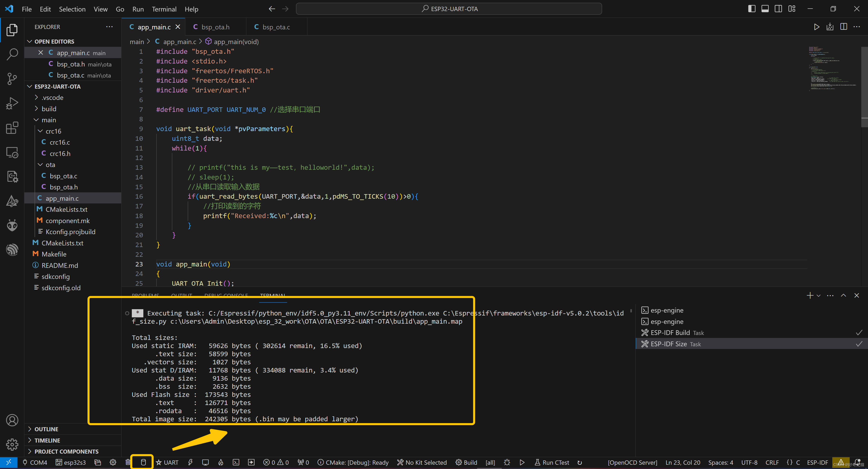Maximize the terminal panel size
The height and width of the screenshot is (469, 868).
tap(843, 295)
